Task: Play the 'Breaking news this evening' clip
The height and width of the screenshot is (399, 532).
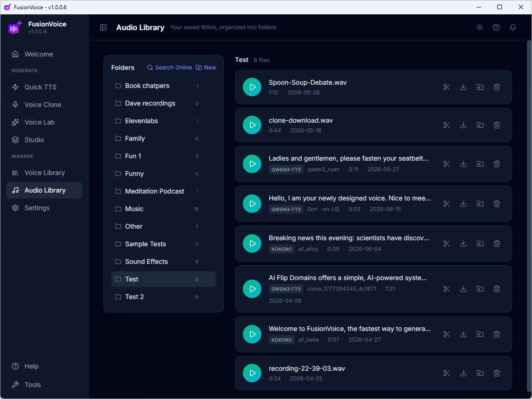Action: [252, 243]
